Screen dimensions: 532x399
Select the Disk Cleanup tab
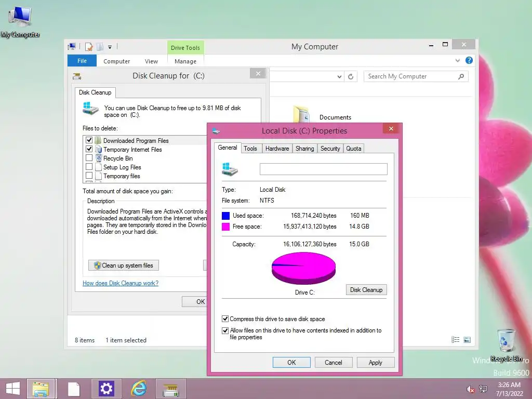[96, 92]
